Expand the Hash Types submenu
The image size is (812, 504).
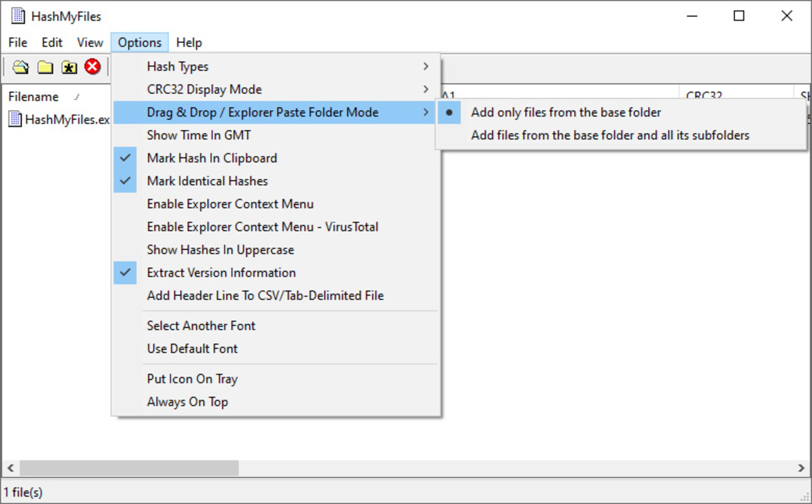[274, 67]
